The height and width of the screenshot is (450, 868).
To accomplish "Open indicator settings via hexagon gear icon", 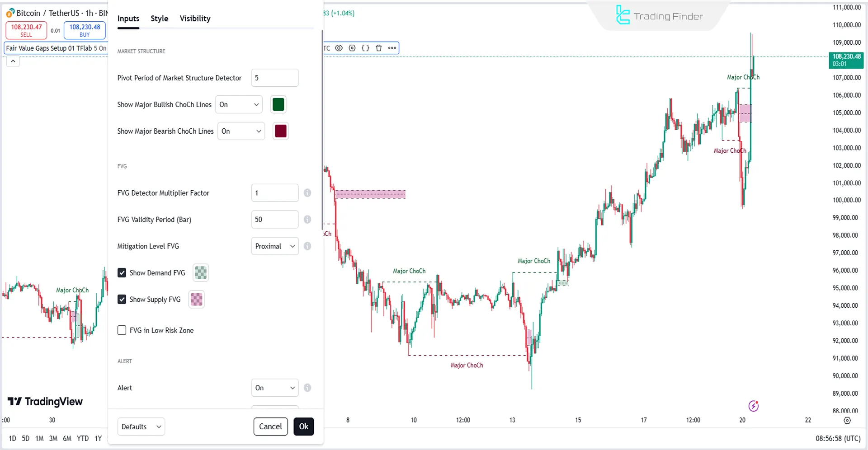I will (352, 47).
